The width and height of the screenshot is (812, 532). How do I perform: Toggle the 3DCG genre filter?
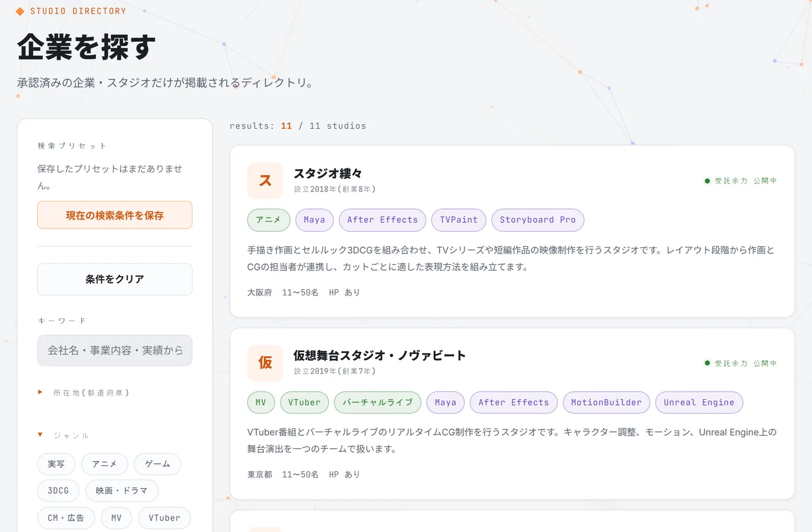58,491
